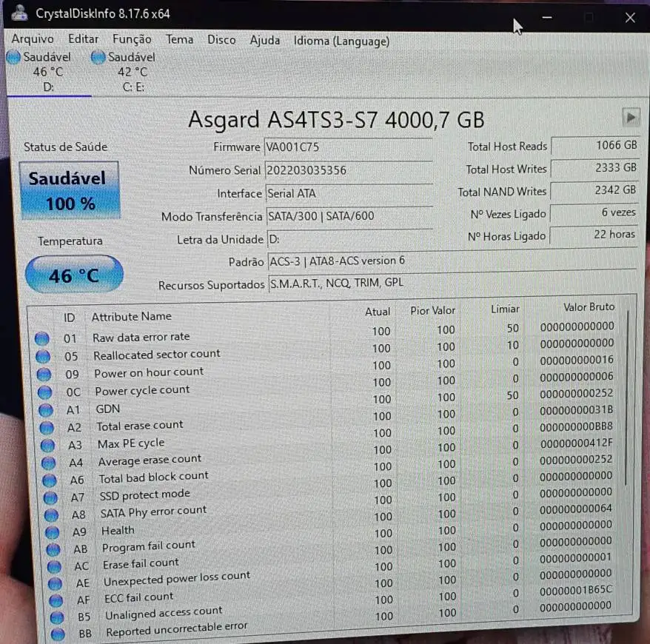Click raw value 0000000412F of Max PE cycle
Viewport: 650px width, 644px height.
[576, 443]
